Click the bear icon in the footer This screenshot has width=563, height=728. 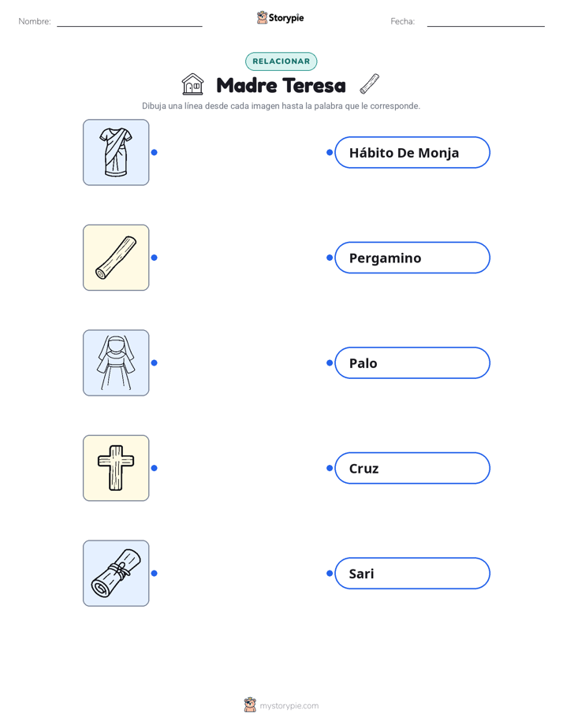click(x=250, y=705)
